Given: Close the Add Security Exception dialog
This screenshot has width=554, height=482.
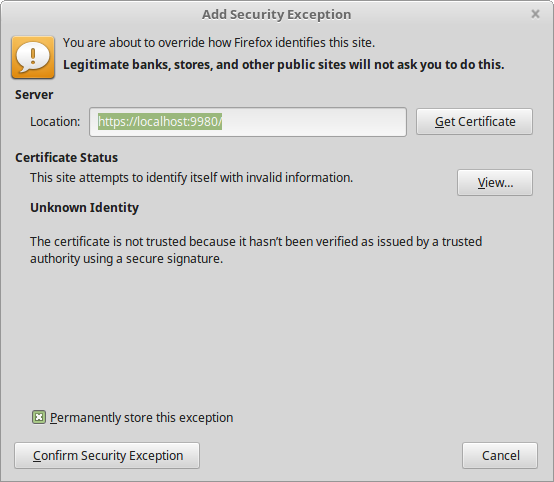Looking at the screenshot, I should coord(535,14).
